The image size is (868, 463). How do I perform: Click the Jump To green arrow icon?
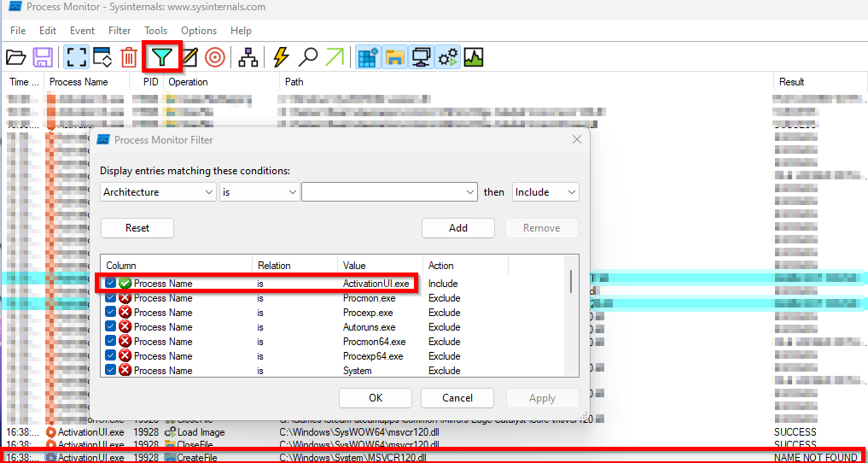tap(335, 57)
